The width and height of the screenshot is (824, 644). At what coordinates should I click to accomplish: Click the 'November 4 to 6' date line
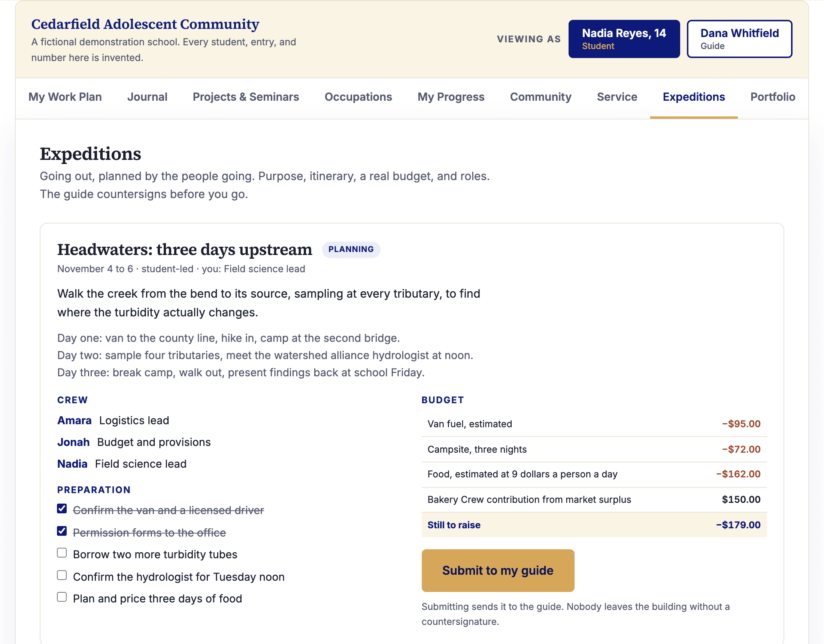pos(181,269)
